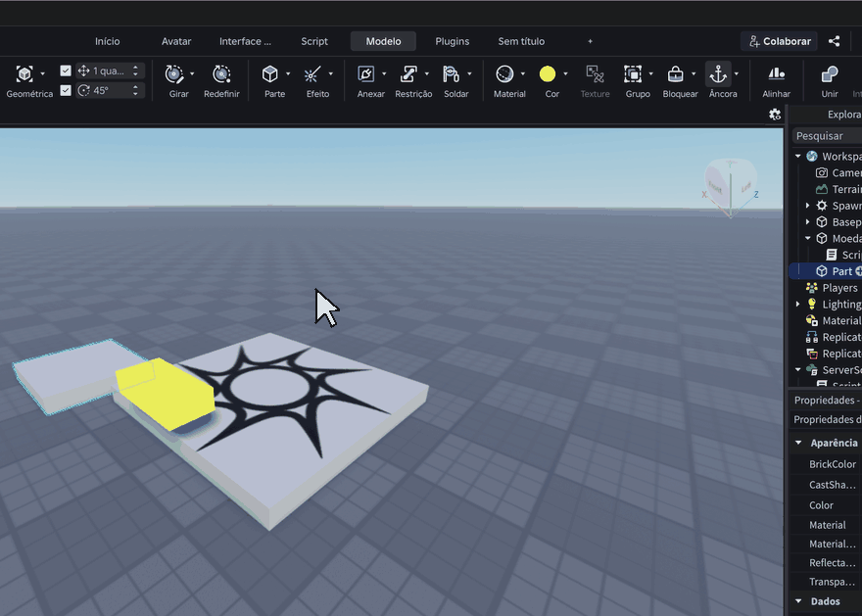Toggle the 45° rotation snap checkbox
This screenshot has width=862, height=616.
(66, 90)
